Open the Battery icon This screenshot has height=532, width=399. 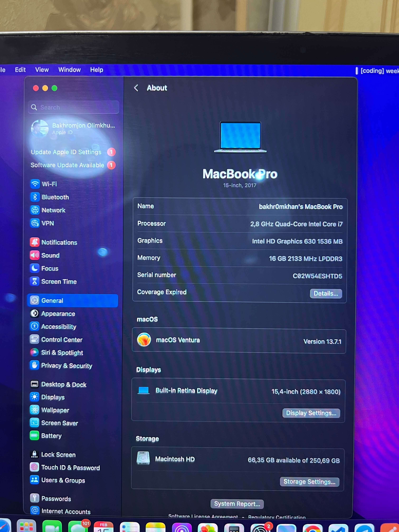pos(34,435)
